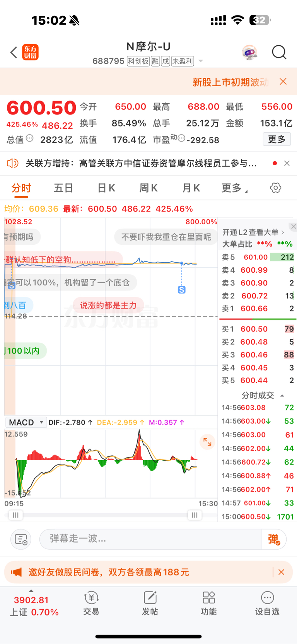Expand the MACD chart to fullscreen
The height and width of the screenshot is (644, 297).
coord(207,442)
